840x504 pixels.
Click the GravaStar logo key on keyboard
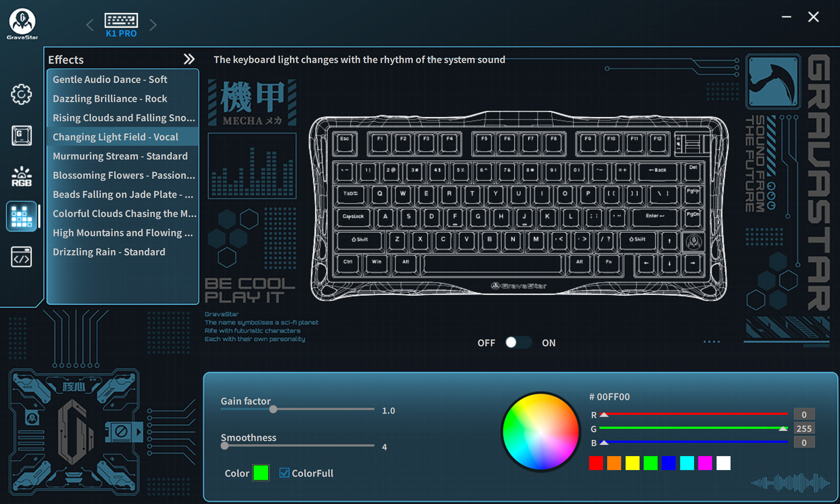[693, 241]
